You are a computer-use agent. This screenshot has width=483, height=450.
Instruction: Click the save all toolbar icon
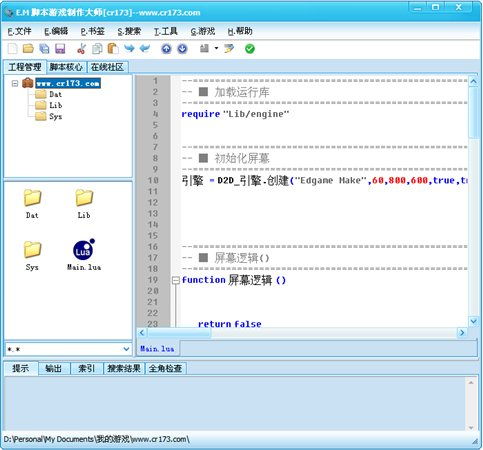pyautogui.click(x=44, y=49)
